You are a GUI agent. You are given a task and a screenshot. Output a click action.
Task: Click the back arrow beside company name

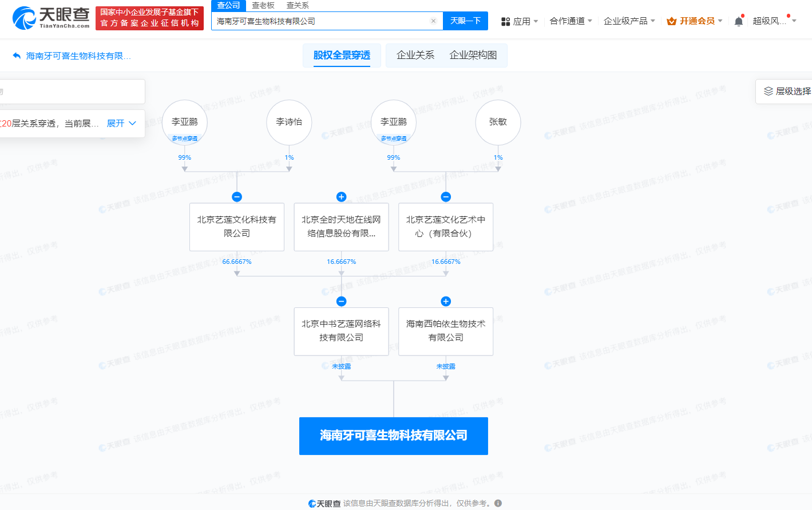tap(17, 56)
